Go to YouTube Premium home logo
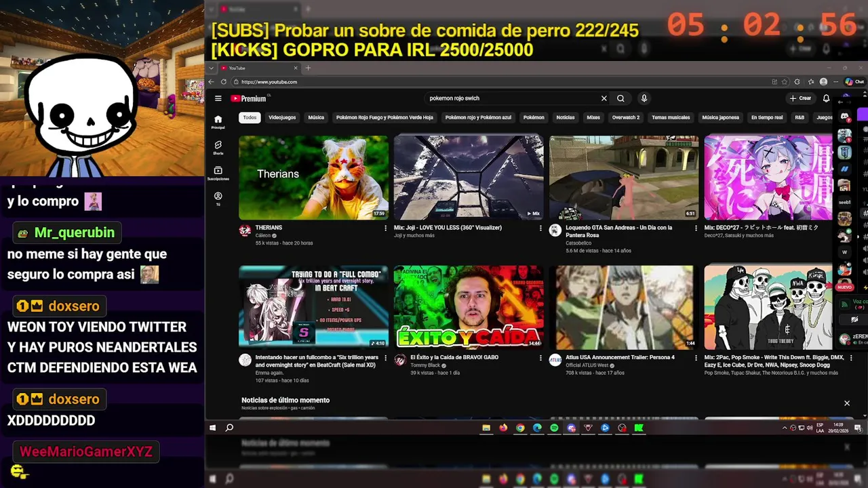 click(x=249, y=98)
